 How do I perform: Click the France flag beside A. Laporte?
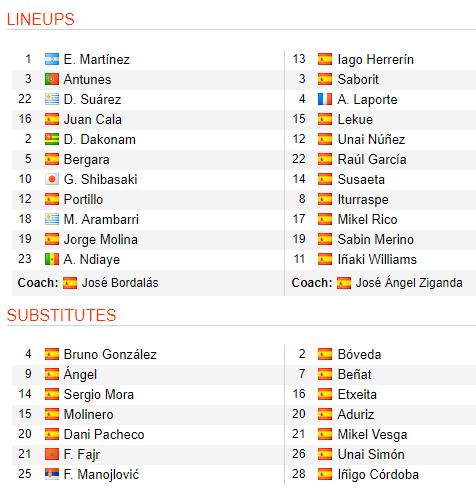[x=325, y=99]
